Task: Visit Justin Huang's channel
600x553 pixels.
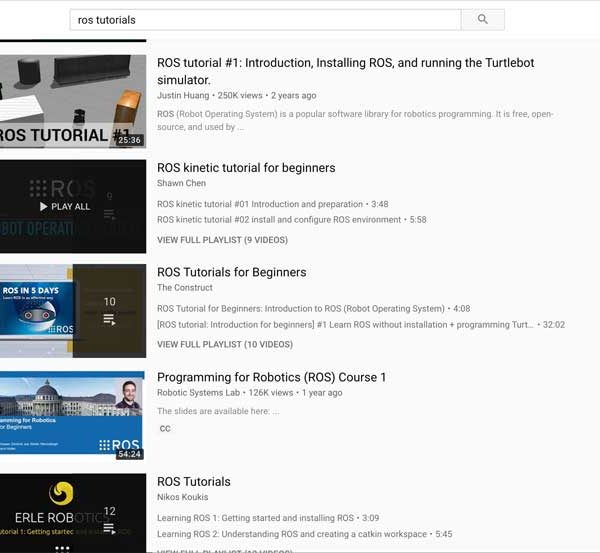Action: [183, 95]
